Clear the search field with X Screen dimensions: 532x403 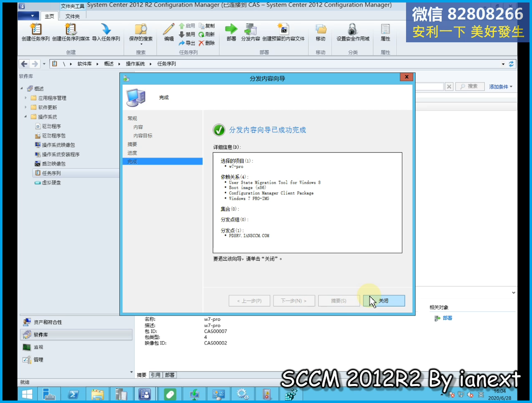449,86
